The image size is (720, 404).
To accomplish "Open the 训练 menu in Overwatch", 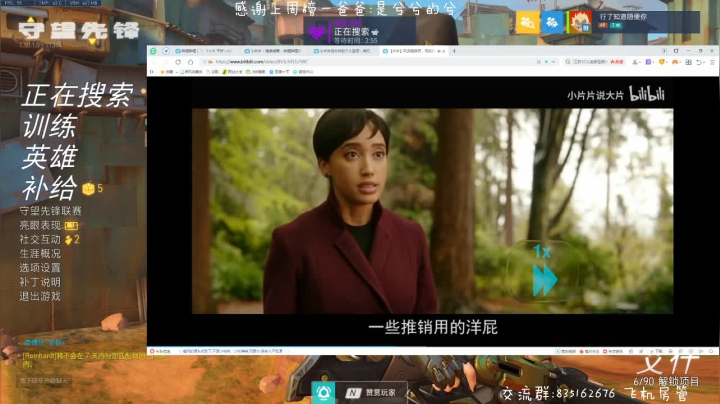I will click(x=50, y=126).
